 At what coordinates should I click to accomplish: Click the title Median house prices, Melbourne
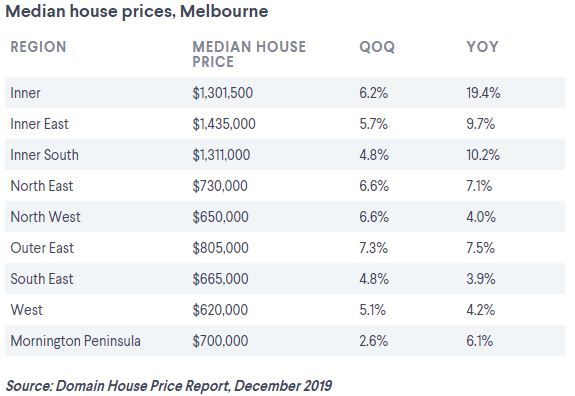click(137, 11)
